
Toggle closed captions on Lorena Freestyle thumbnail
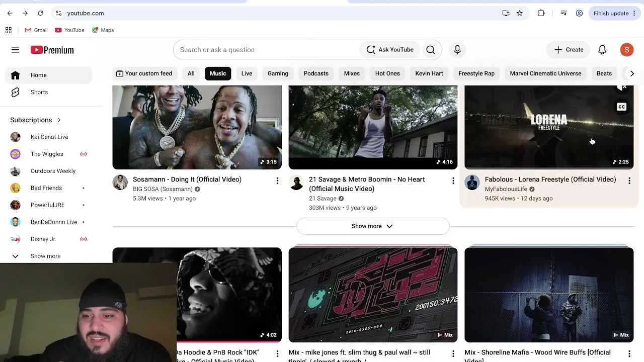tap(622, 107)
